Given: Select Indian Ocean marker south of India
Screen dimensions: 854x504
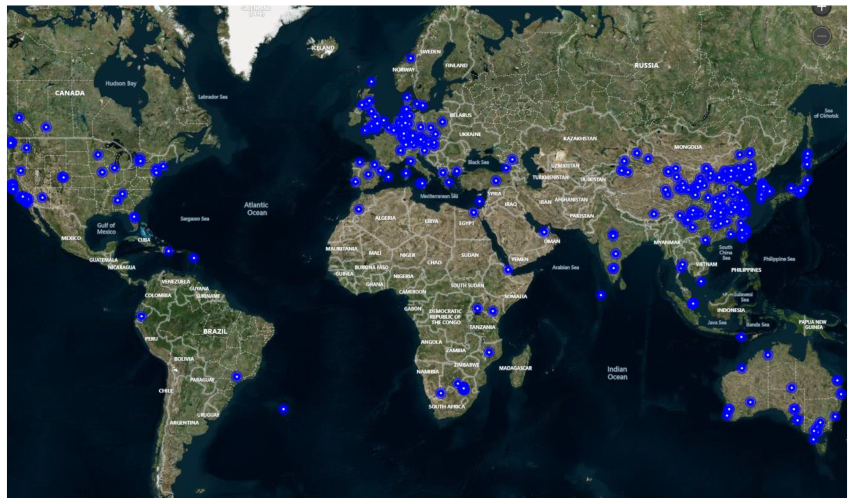Looking at the screenshot, I should [x=601, y=295].
